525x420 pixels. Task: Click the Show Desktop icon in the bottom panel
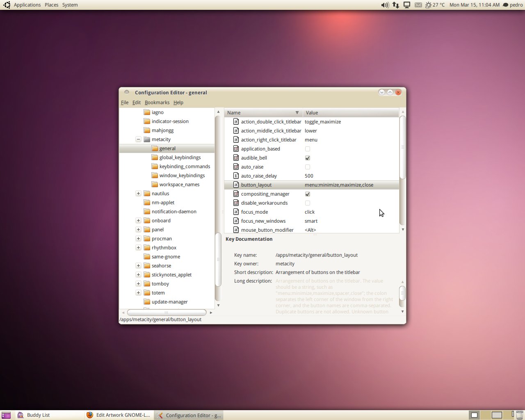pyautogui.click(x=6, y=415)
